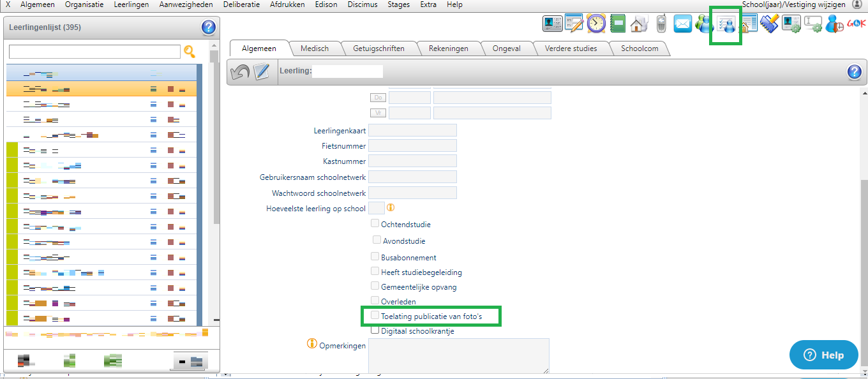This screenshot has height=379, width=868.
Task: Open the Getuigschriften tab
Action: (x=378, y=48)
